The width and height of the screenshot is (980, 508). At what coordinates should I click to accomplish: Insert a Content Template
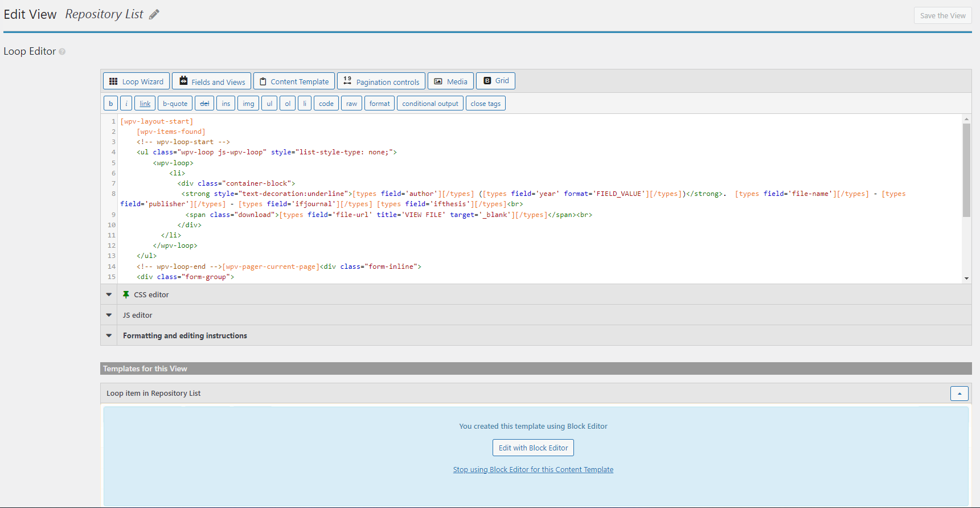click(294, 81)
